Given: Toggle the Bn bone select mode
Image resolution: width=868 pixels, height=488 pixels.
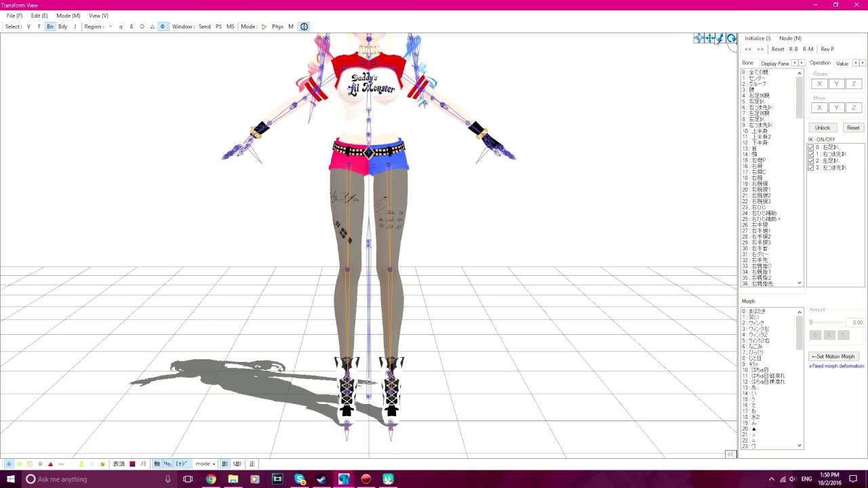Looking at the screenshot, I should click(50, 26).
